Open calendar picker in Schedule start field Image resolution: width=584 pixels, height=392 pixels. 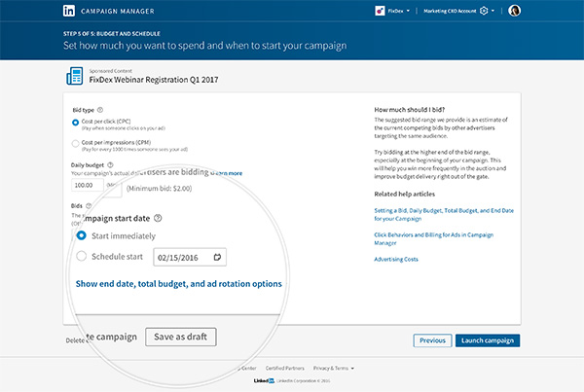coord(217,257)
